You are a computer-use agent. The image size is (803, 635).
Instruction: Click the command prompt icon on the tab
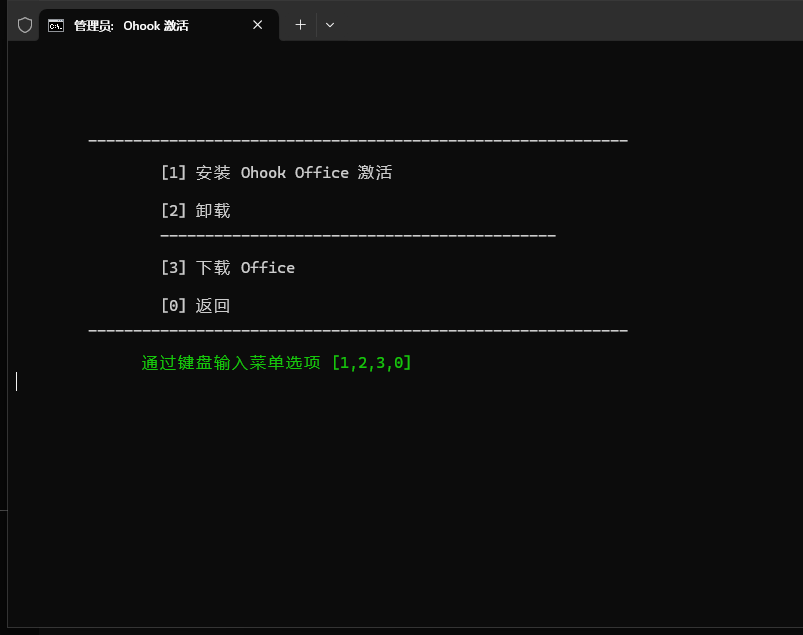tap(56, 26)
